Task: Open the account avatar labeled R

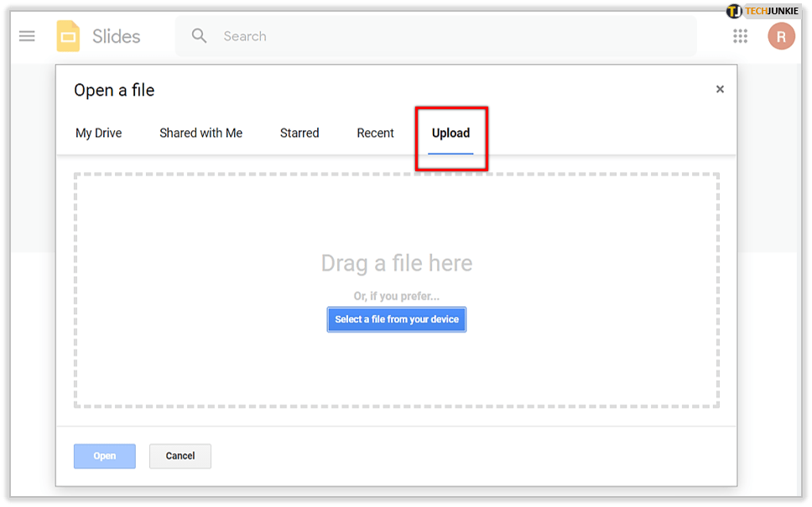Action: [x=780, y=36]
